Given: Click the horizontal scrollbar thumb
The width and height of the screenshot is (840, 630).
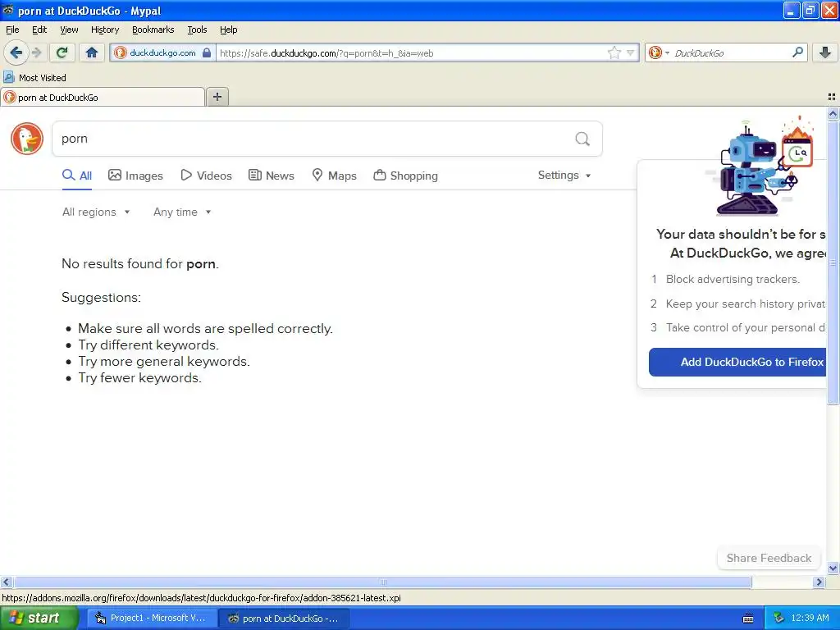Looking at the screenshot, I should coord(382,582).
